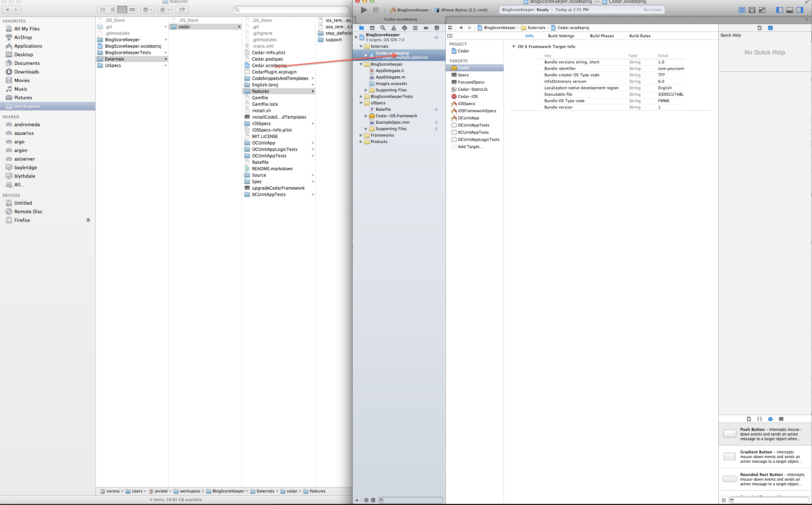Screen dimensions: 812x505
Task: Expand the BlogScoreKeeperTests group
Action: (x=361, y=96)
